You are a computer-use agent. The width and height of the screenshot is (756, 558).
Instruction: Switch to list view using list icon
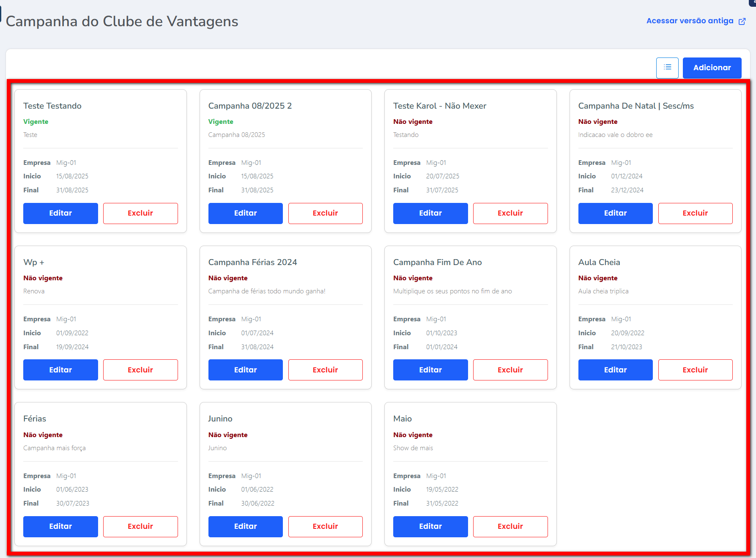tap(667, 68)
